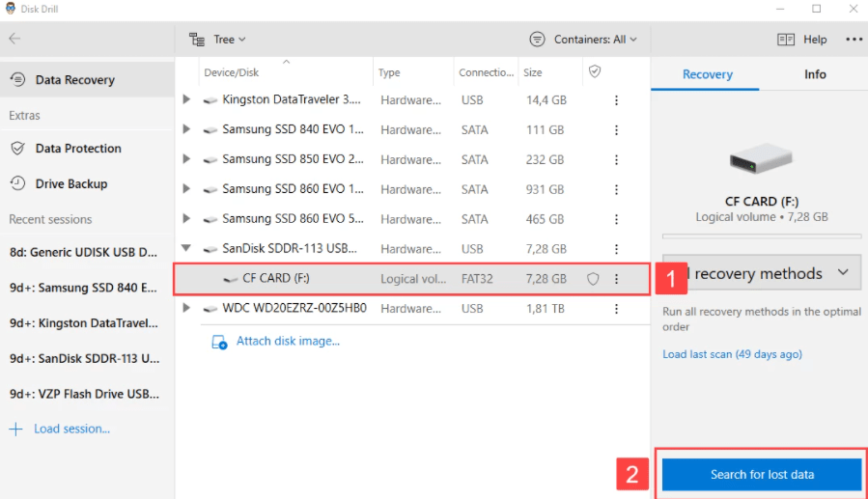This screenshot has height=499, width=868.
Task: Click the Load session... link
Action: (x=72, y=429)
